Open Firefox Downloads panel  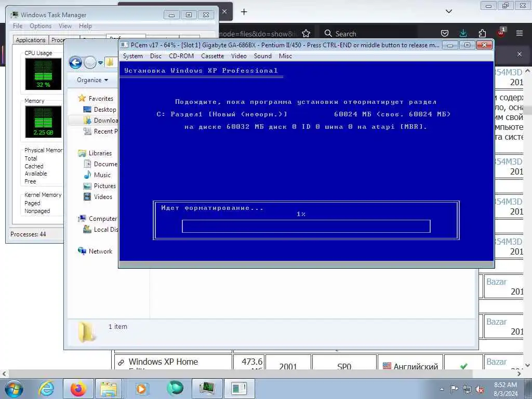(x=463, y=33)
